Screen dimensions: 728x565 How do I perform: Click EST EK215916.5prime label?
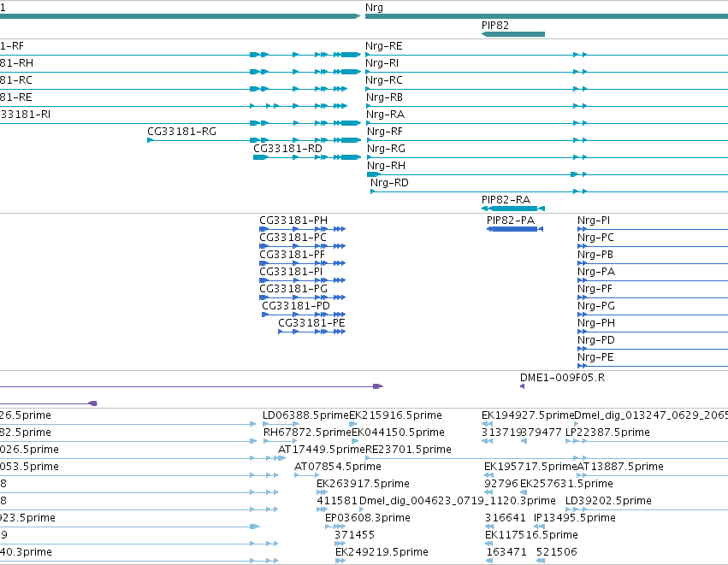coord(395,415)
